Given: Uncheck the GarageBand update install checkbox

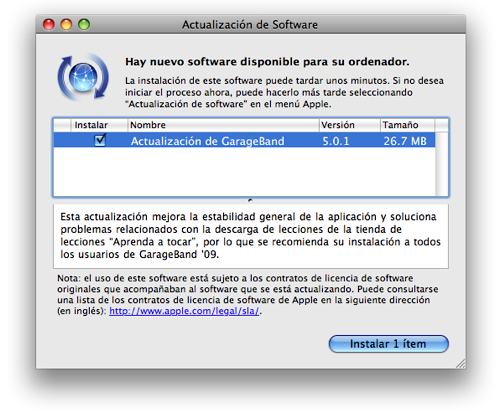Looking at the screenshot, I should click(x=100, y=140).
